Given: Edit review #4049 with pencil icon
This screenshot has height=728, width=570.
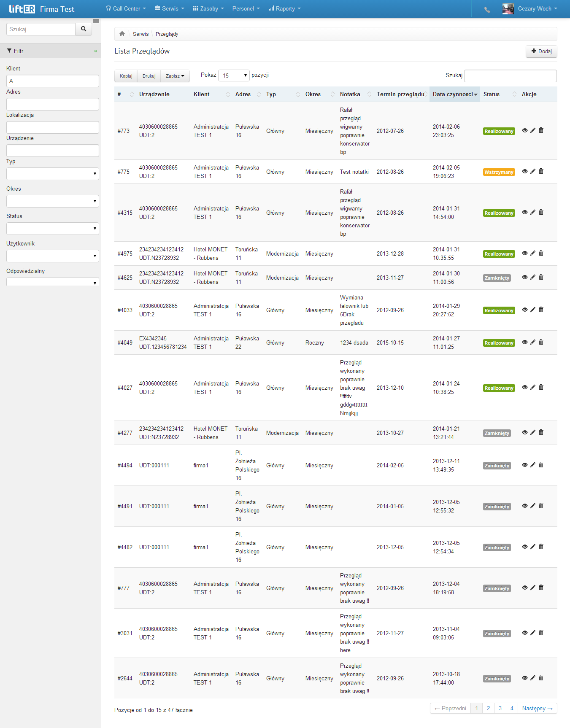Looking at the screenshot, I should tap(533, 342).
